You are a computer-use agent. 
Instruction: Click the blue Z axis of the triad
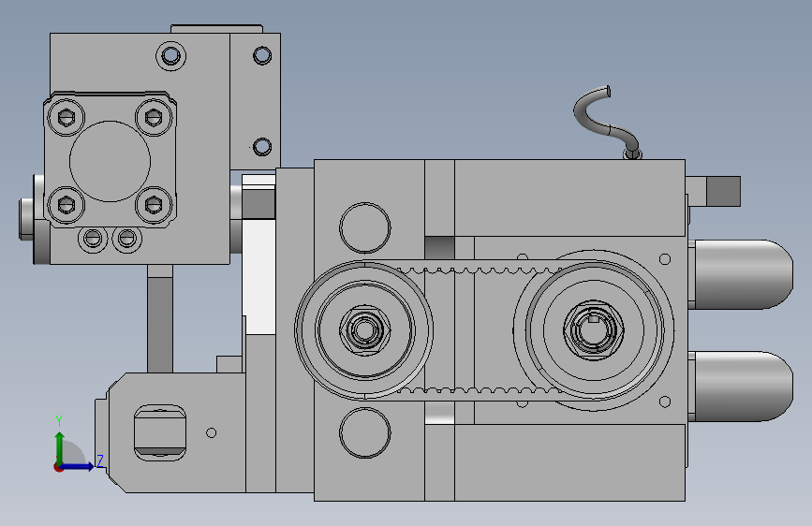(78, 466)
